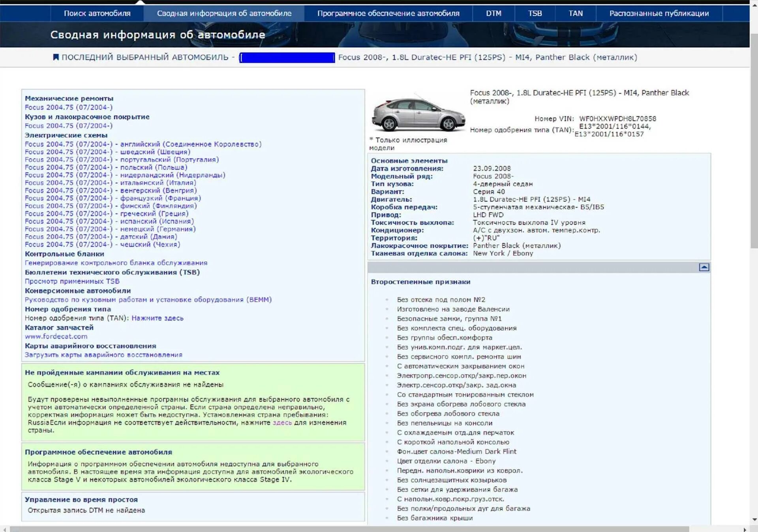Go to Распознанные публикации tab
Image resolution: width=758 pixels, height=532 pixels.
[659, 13]
